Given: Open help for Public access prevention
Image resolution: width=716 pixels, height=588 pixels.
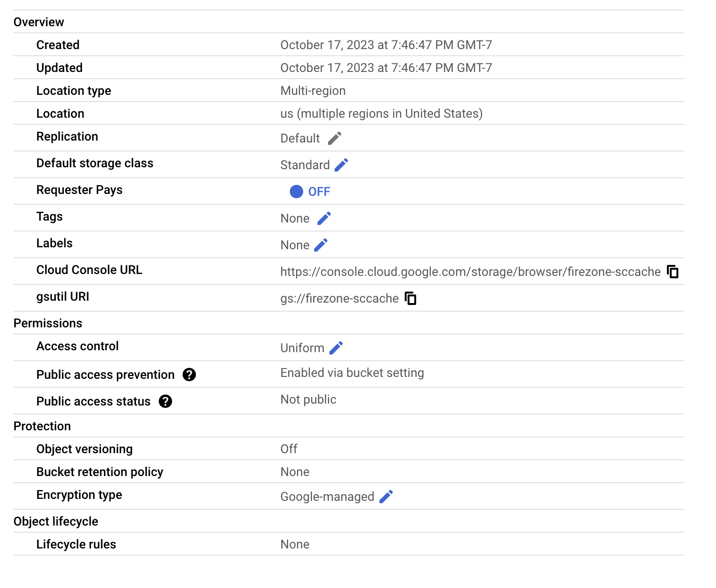Looking at the screenshot, I should [190, 375].
